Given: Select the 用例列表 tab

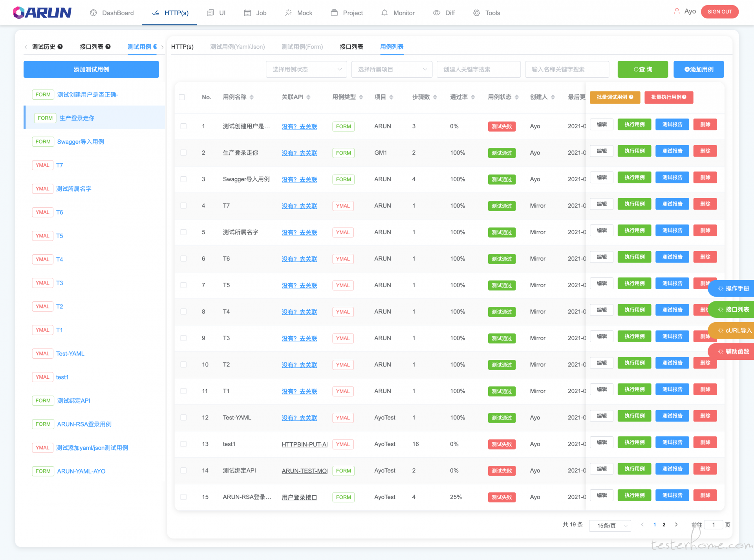Looking at the screenshot, I should tap(392, 47).
